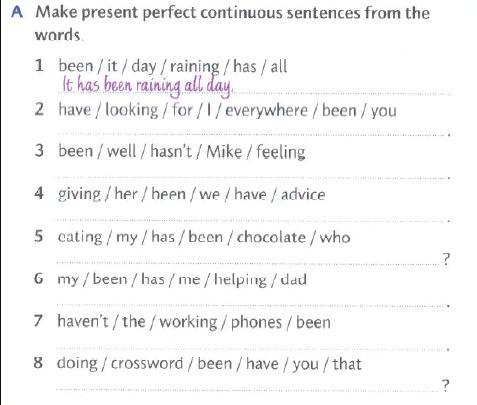Click the answer line for sentence 3
This screenshot has width=477, height=405.
click(252, 177)
